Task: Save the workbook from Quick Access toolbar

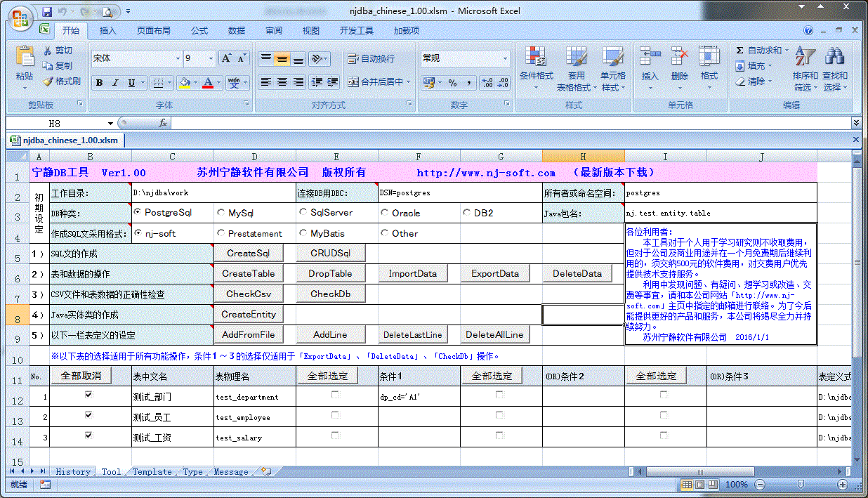Action: [x=47, y=11]
